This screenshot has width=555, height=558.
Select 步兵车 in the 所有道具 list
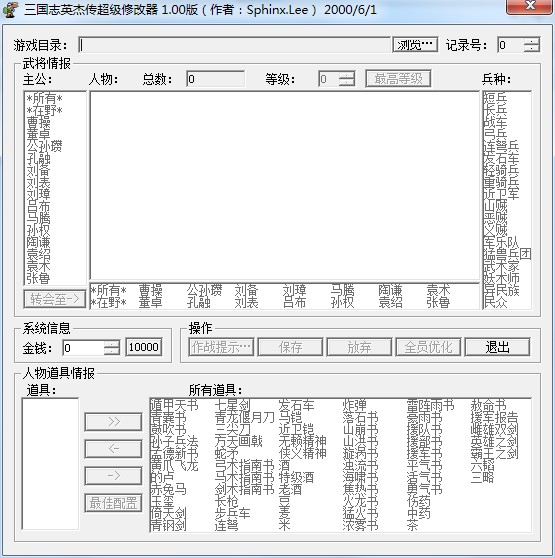232,513
